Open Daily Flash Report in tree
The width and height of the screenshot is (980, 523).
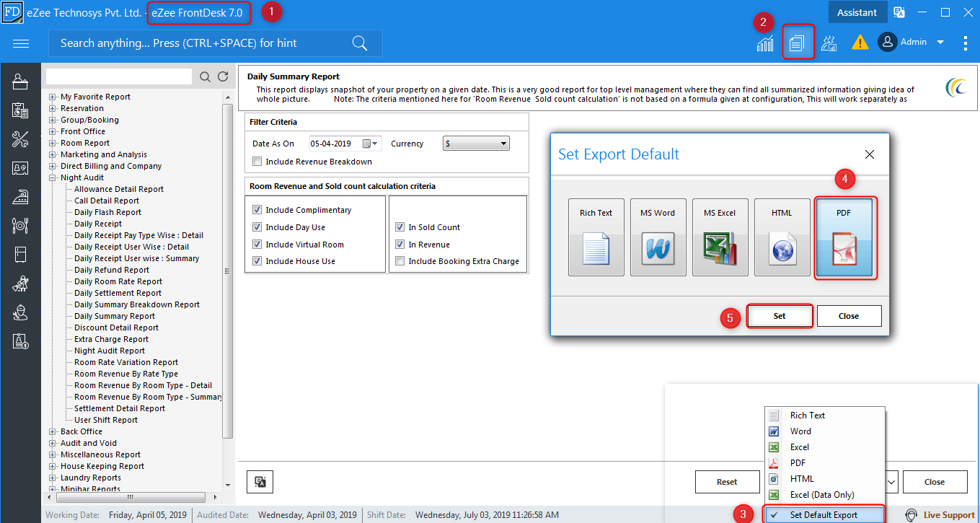(x=107, y=212)
